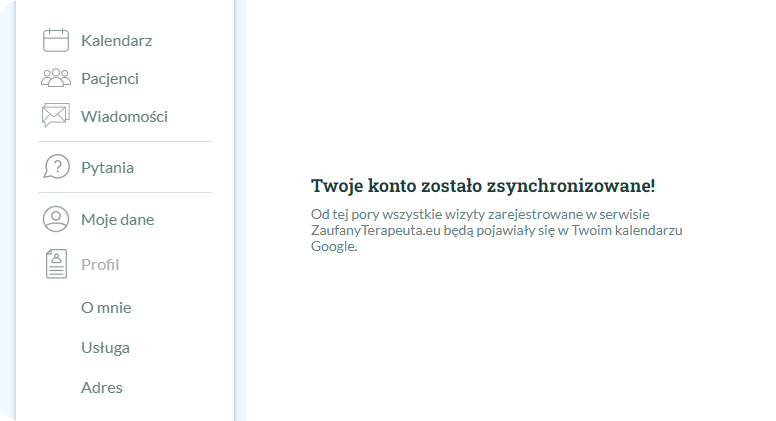
Task: Open the Usługa submenu link
Action: tap(105, 348)
